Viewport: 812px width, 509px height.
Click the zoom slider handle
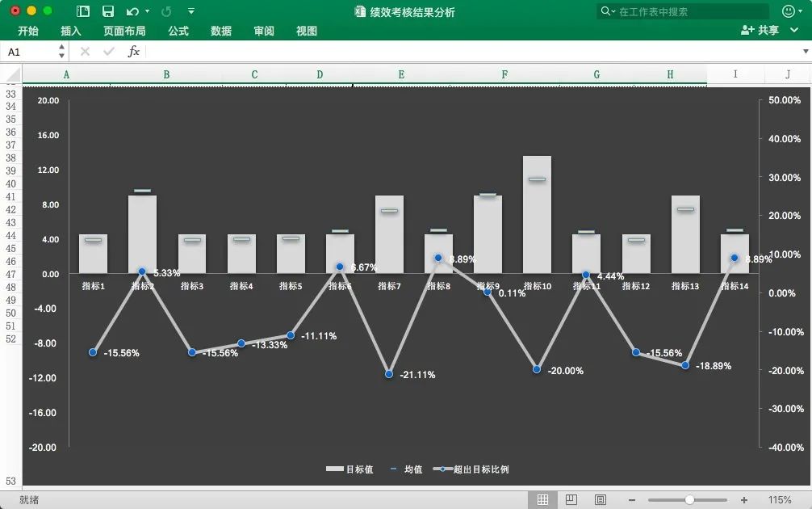pyautogui.click(x=689, y=500)
